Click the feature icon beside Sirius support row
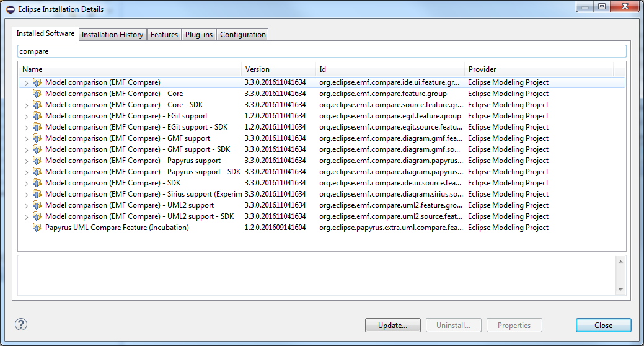The width and height of the screenshot is (644, 346). point(37,193)
